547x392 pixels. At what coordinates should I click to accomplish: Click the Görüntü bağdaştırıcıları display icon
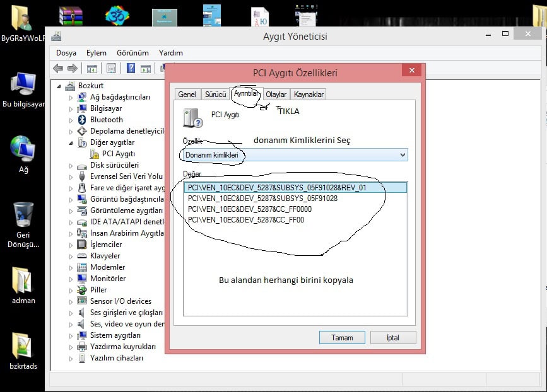81,199
